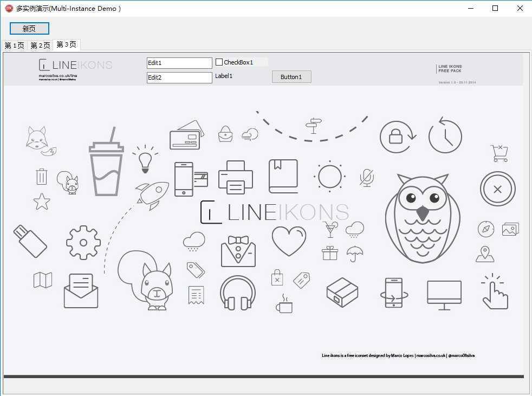Select the gear cog icon
This screenshot has width=532, height=396.
point(83,243)
